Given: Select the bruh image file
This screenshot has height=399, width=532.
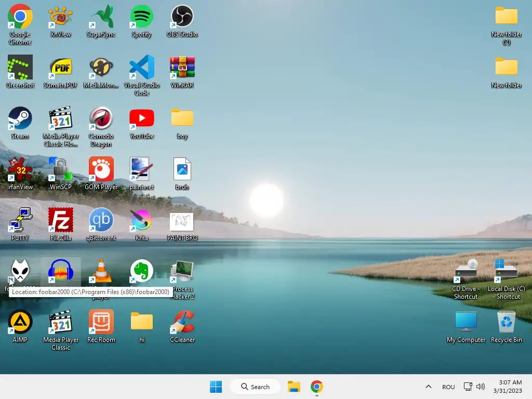Looking at the screenshot, I should (182, 169).
